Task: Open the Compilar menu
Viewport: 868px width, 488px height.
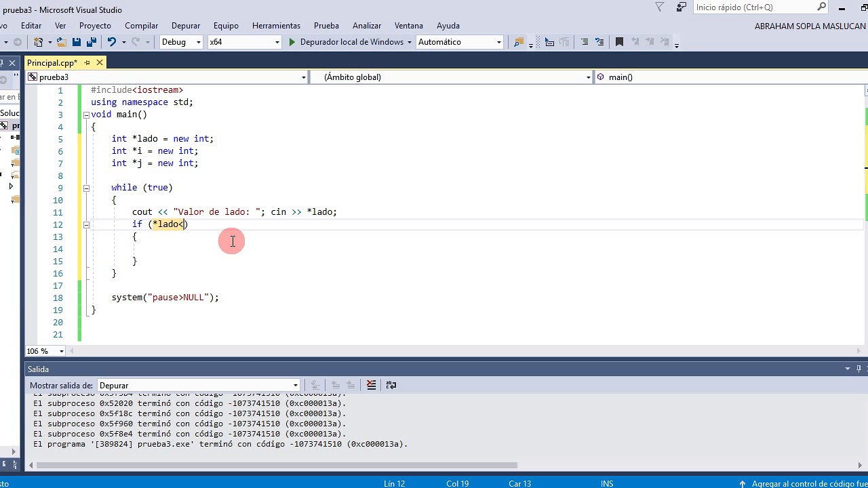Action: tap(142, 26)
